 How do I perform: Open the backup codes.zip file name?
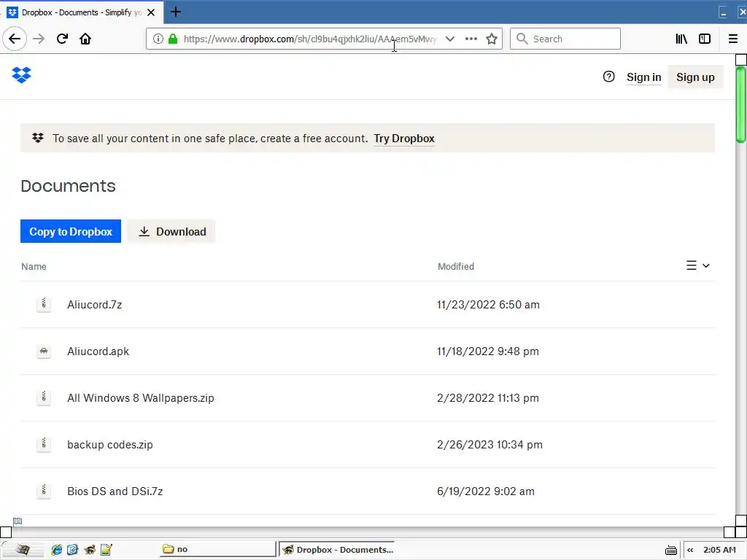(x=110, y=445)
